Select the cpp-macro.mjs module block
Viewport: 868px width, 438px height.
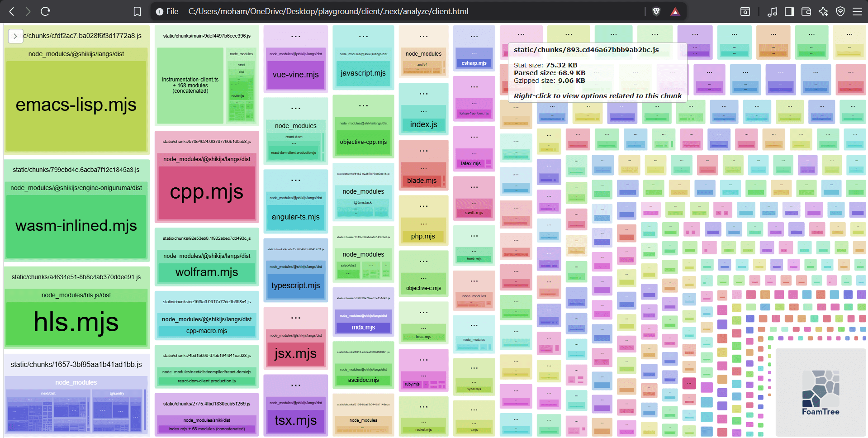(207, 331)
